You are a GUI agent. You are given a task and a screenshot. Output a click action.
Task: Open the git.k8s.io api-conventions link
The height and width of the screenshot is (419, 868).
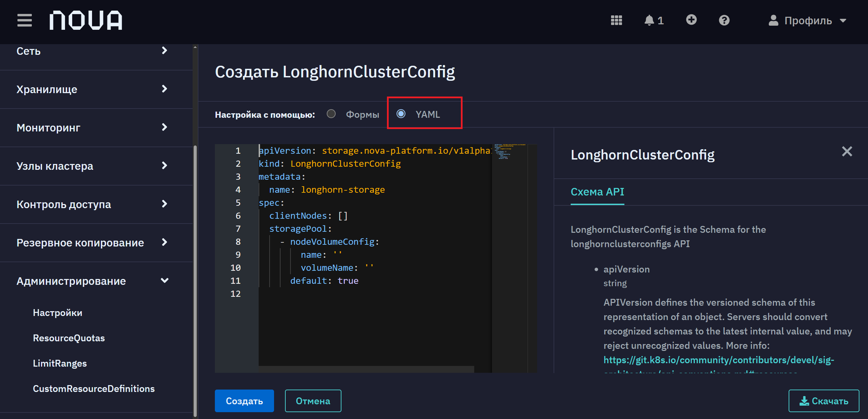[719, 360]
